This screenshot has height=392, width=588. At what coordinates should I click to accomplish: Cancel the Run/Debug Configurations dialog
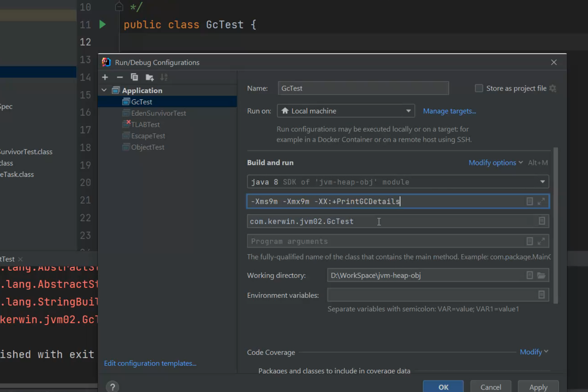click(x=491, y=387)
